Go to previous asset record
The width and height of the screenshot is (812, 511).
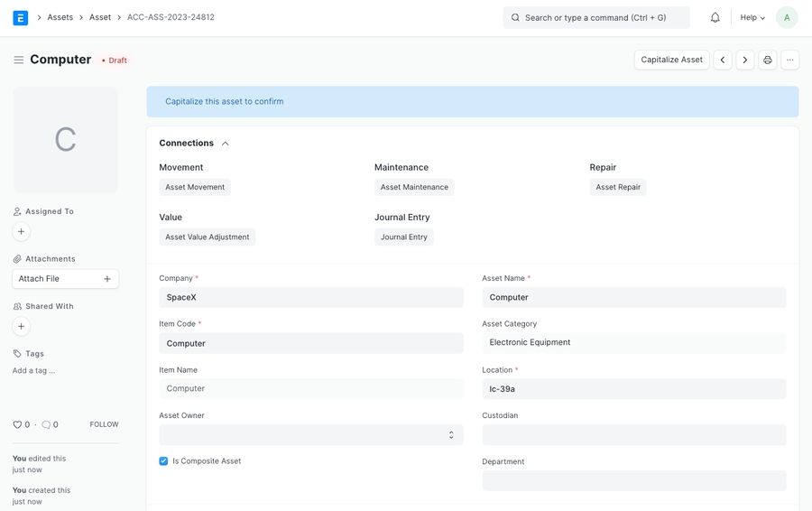coord(723,60)
